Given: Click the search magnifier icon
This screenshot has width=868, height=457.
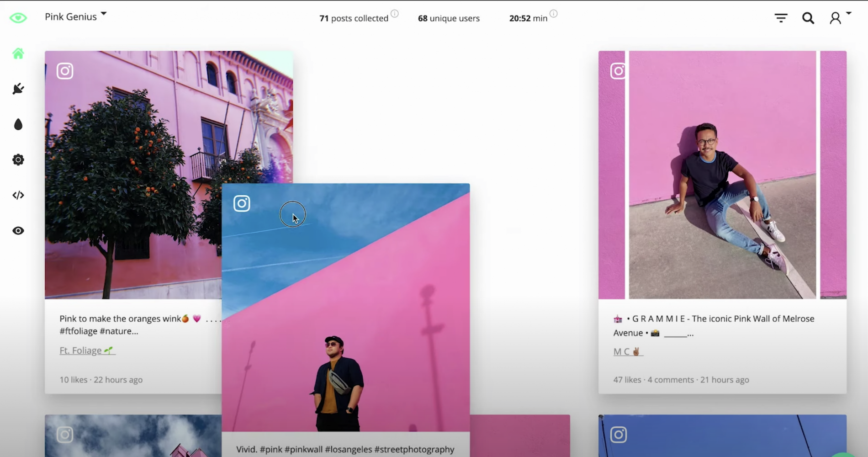Looking at the screenshot, I should [x=808, y=18].
